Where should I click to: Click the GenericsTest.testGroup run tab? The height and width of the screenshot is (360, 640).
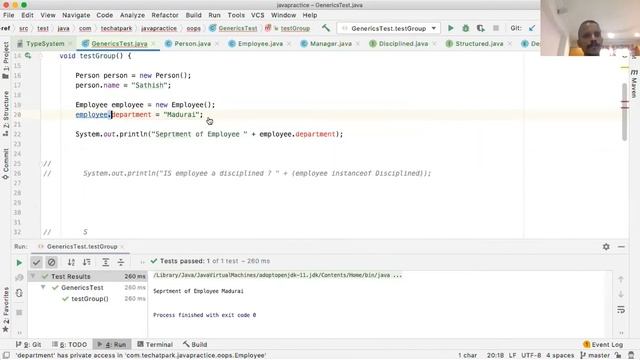coord(82,247)
